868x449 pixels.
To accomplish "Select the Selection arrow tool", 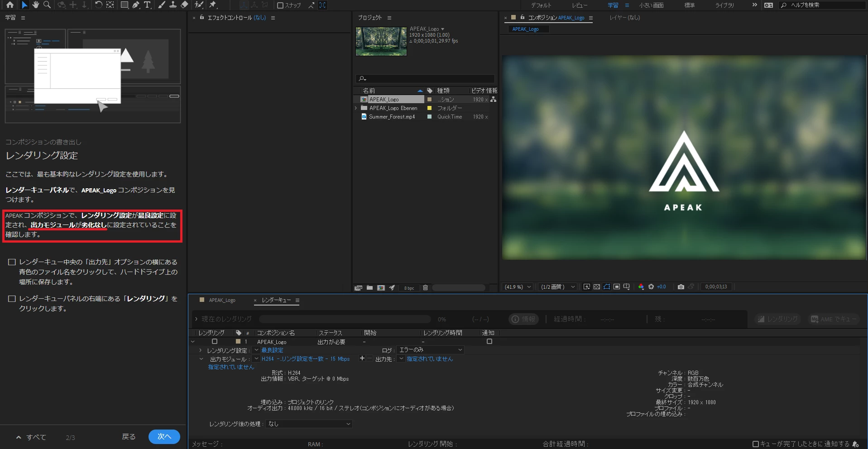I will coord(24,5).
